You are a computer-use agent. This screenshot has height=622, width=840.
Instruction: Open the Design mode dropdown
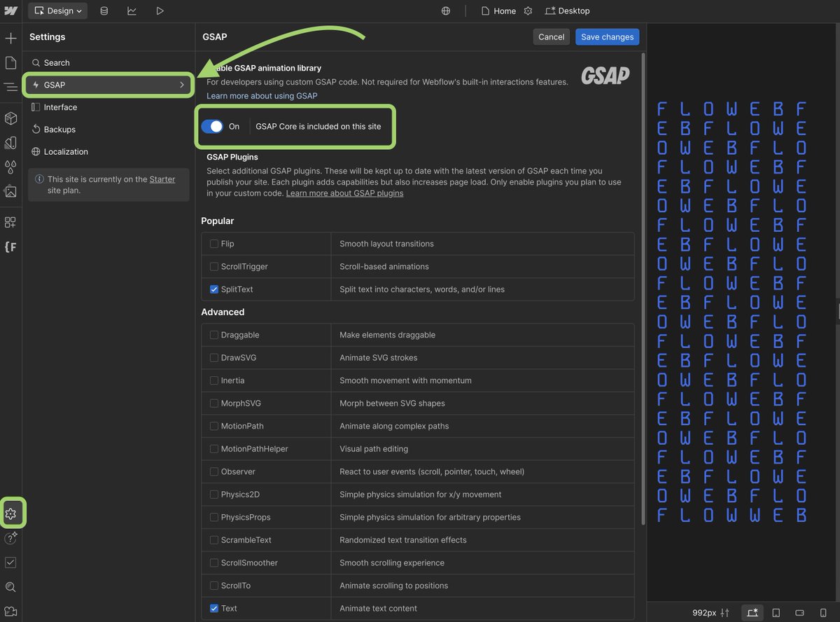(x=58, y=11)
